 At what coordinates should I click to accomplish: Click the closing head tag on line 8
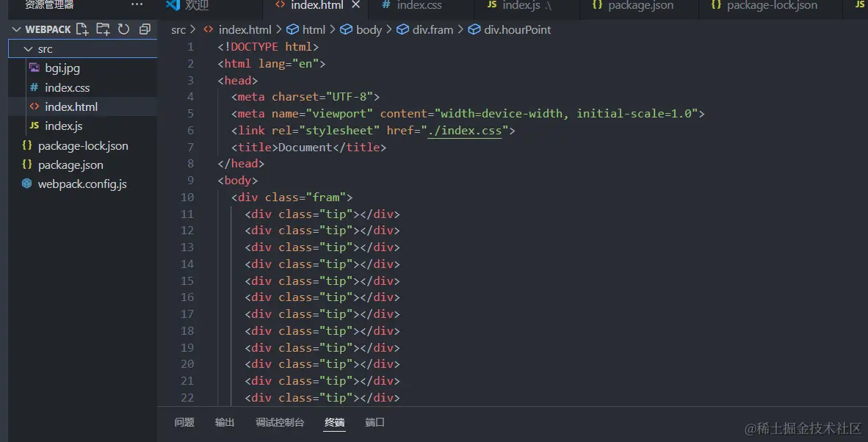(241, 164)
